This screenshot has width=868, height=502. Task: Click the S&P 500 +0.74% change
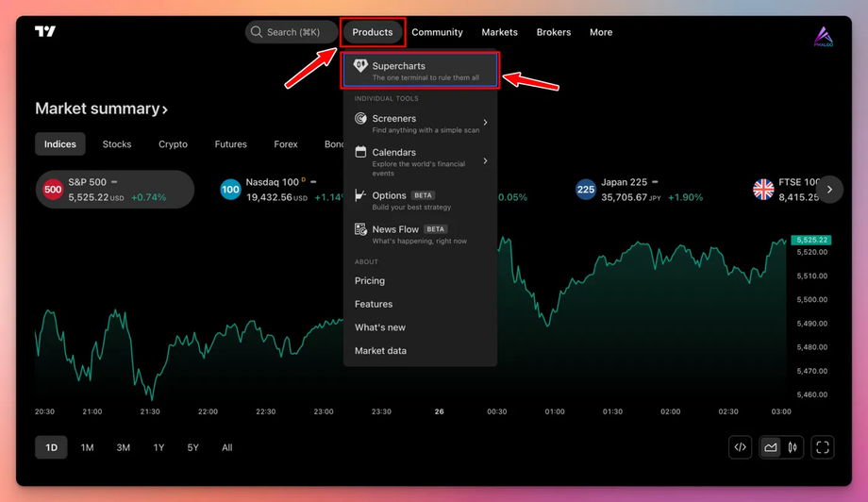148,197
